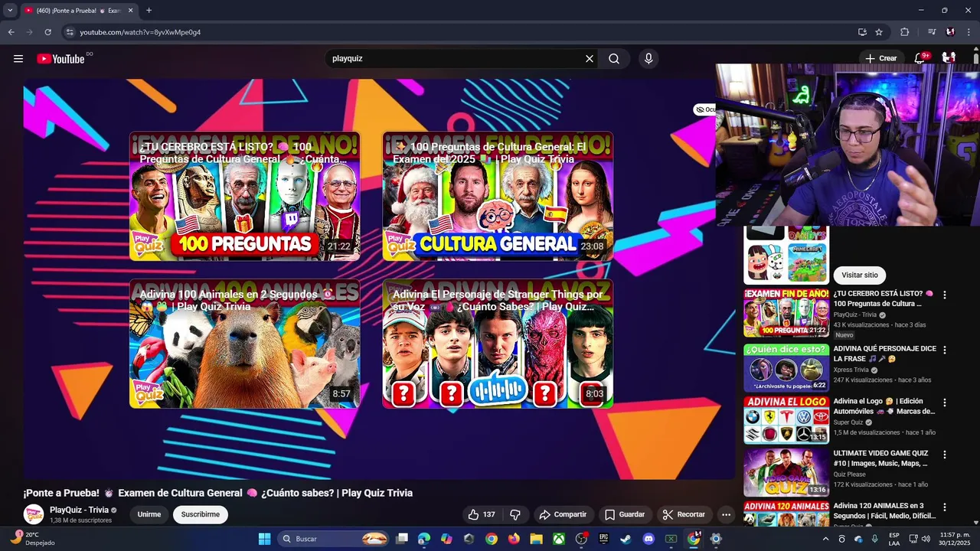Click the Crear button
The width and height of the screenshot is (980, 551).
(880, 58)
